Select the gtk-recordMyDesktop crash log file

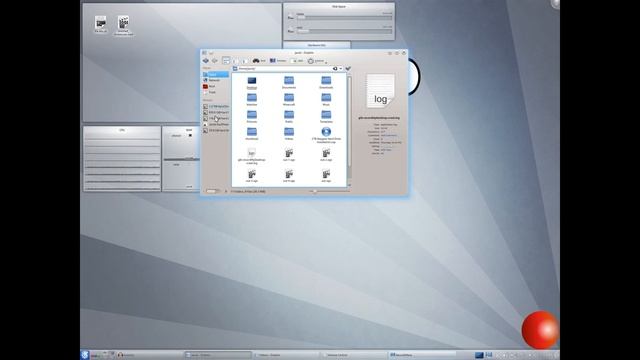tap(252, 156)
